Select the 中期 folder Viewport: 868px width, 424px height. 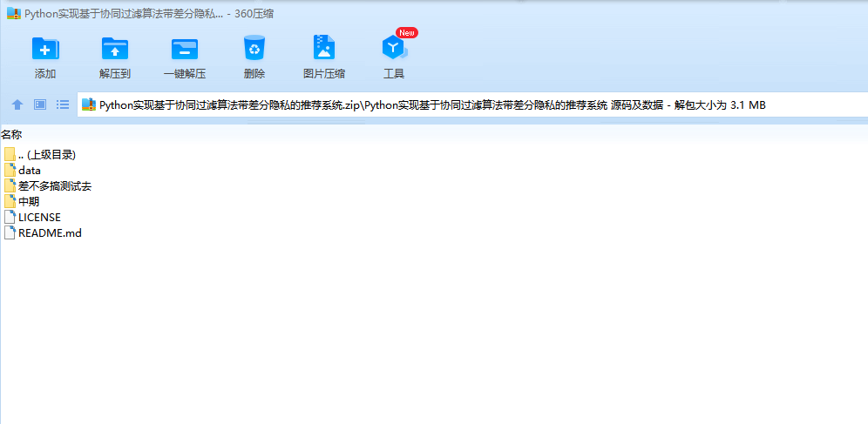pos(22,202)
